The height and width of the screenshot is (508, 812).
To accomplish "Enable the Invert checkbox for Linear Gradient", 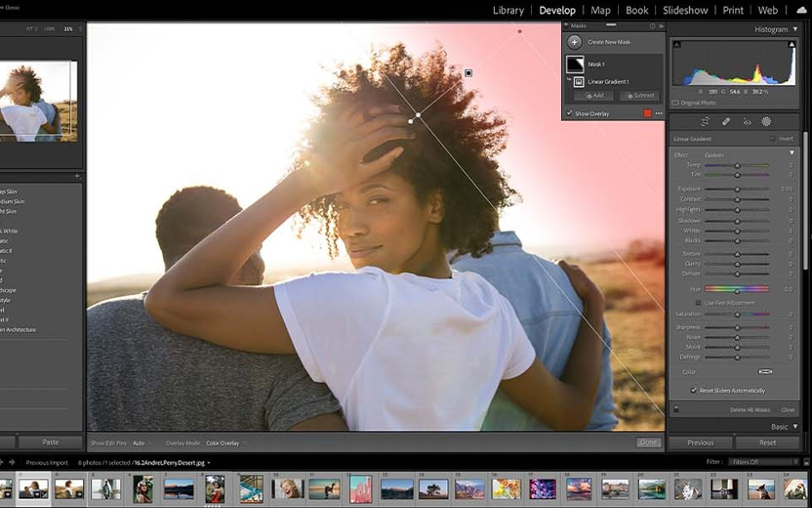I will tap(772, 139).
